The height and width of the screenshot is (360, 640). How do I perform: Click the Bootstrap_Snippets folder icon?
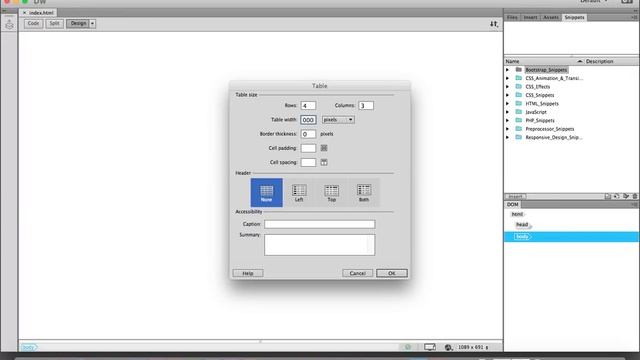[519, 70]
